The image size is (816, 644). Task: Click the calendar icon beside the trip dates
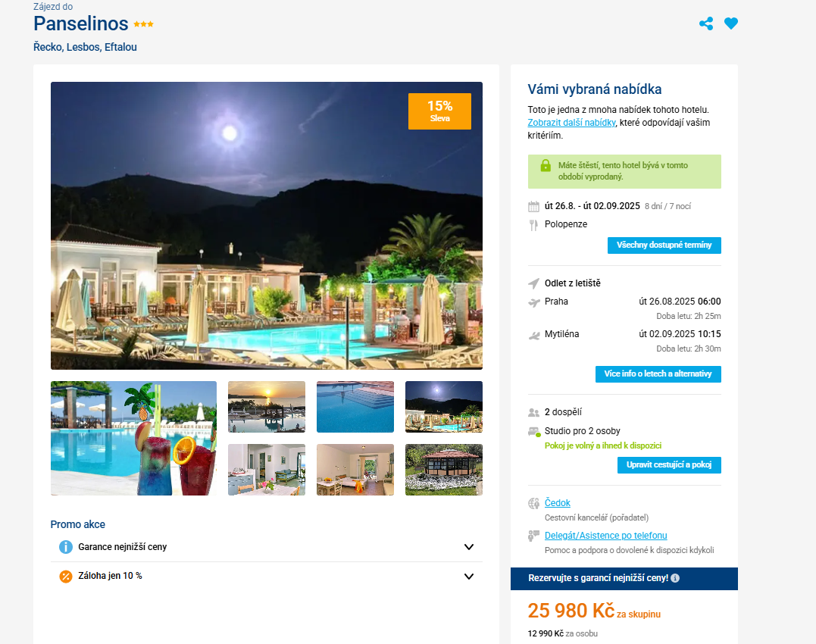point(533,207)
